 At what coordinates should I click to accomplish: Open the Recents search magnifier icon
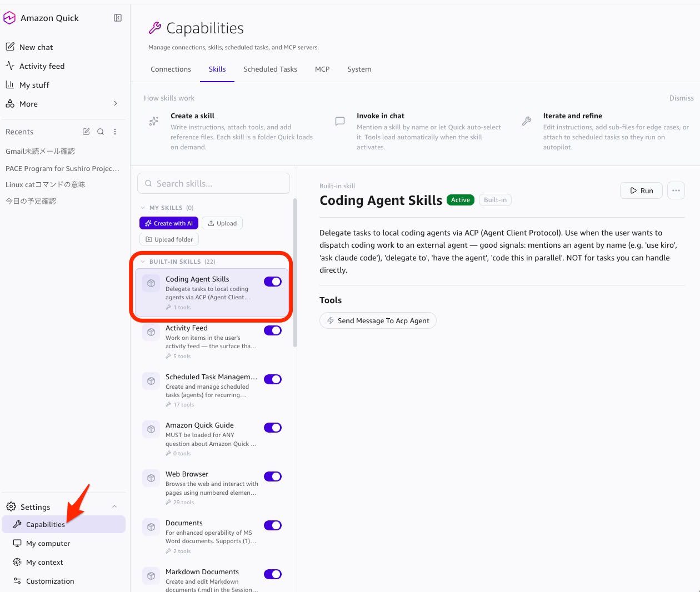(101, 132)
